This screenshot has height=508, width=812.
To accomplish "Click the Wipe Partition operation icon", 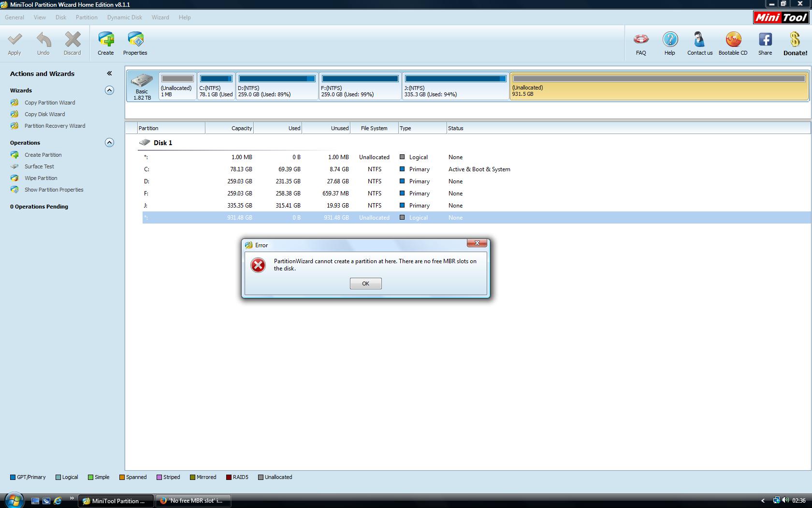I will click(x=15, y=178).
